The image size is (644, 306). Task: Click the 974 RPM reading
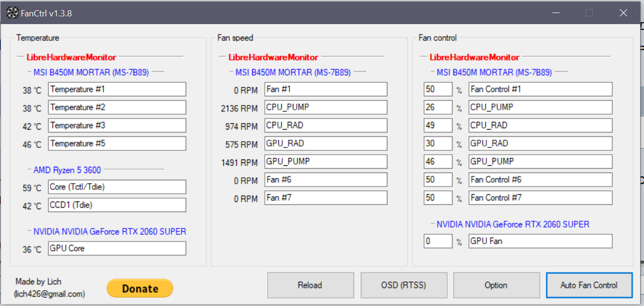tap(242, 127)
